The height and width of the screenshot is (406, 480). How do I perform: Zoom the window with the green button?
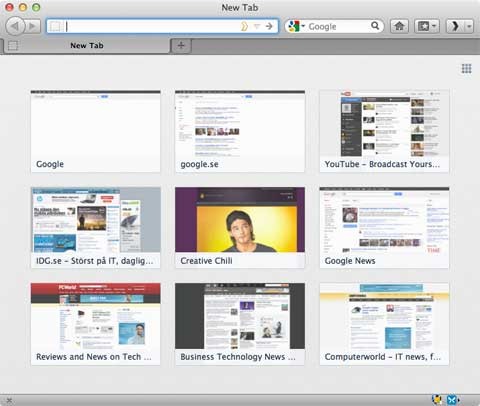(x=36, y=7)
